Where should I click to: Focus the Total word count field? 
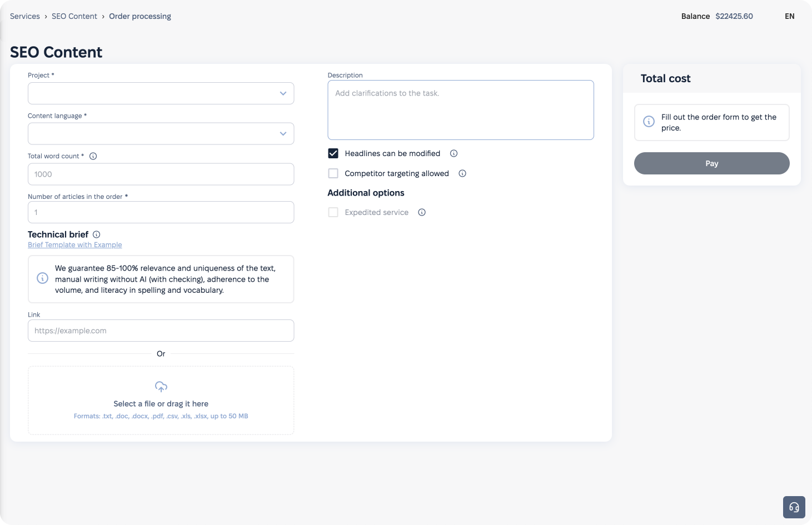[x=161, y=174]
